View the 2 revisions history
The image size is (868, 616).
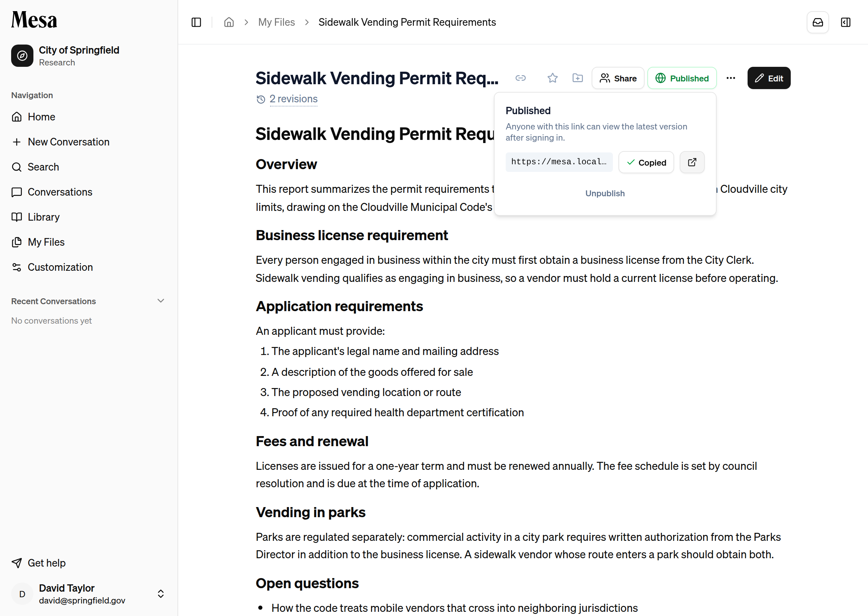(x=293, y=99)
